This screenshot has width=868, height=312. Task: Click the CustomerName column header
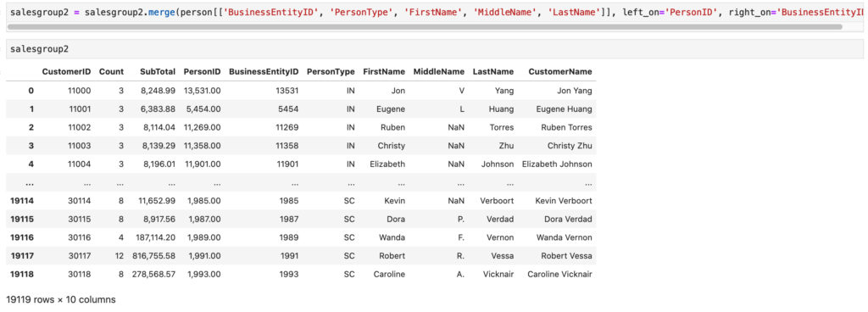point(560,71)
